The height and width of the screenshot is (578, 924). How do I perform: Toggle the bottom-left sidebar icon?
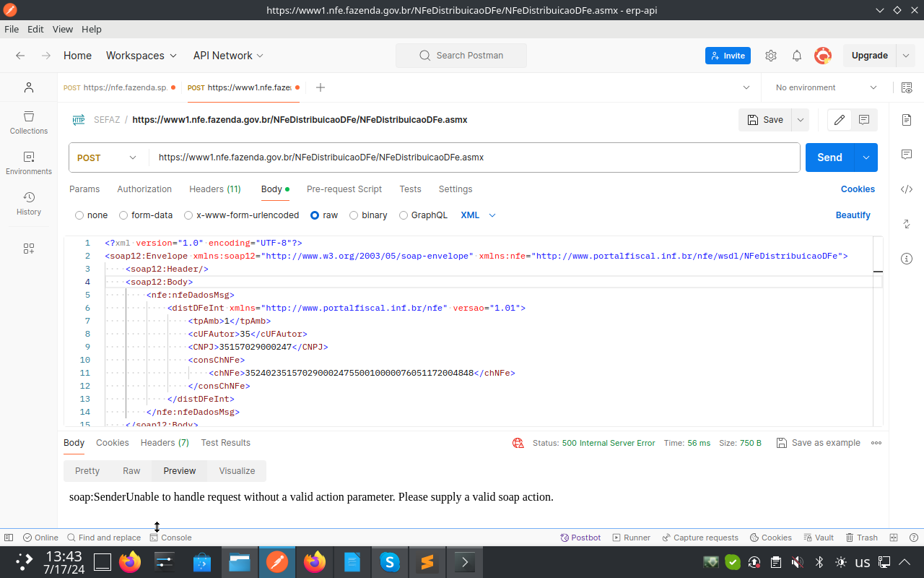coord(9,538)
